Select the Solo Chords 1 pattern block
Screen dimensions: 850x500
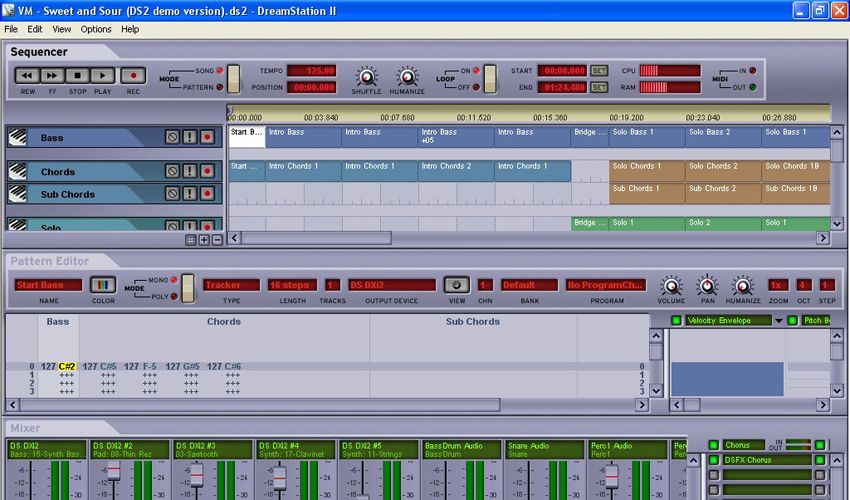pos(647,171)
